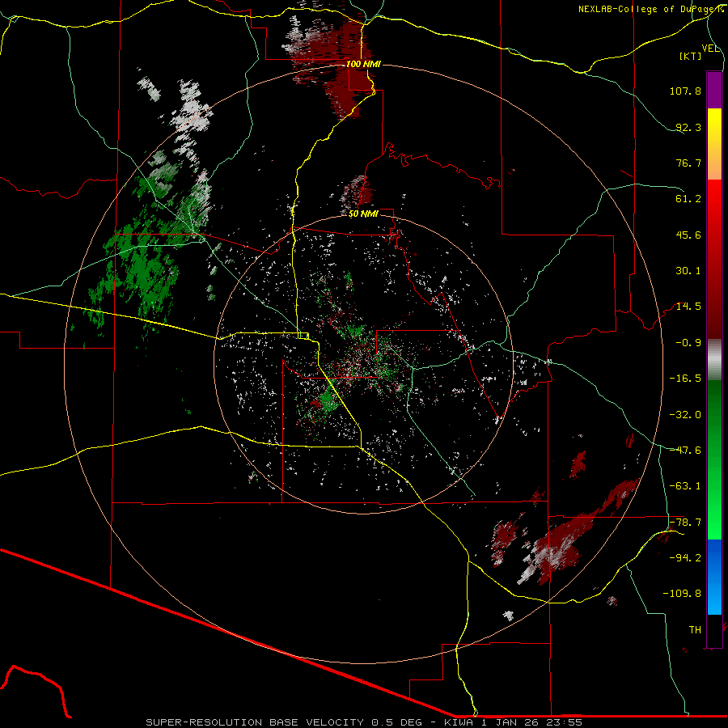
Task: Click the NEXLAB-College of DuPage label
Action: click(x=650, y=9)
